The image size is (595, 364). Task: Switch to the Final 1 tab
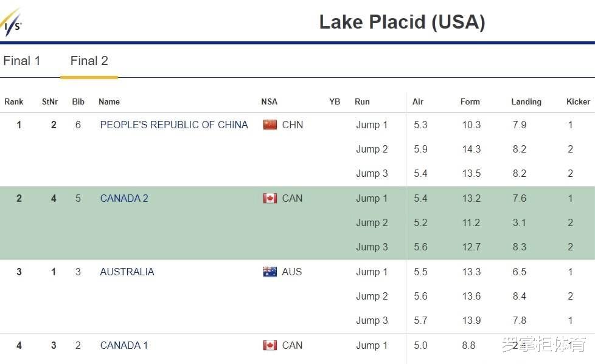click(22, 61)
